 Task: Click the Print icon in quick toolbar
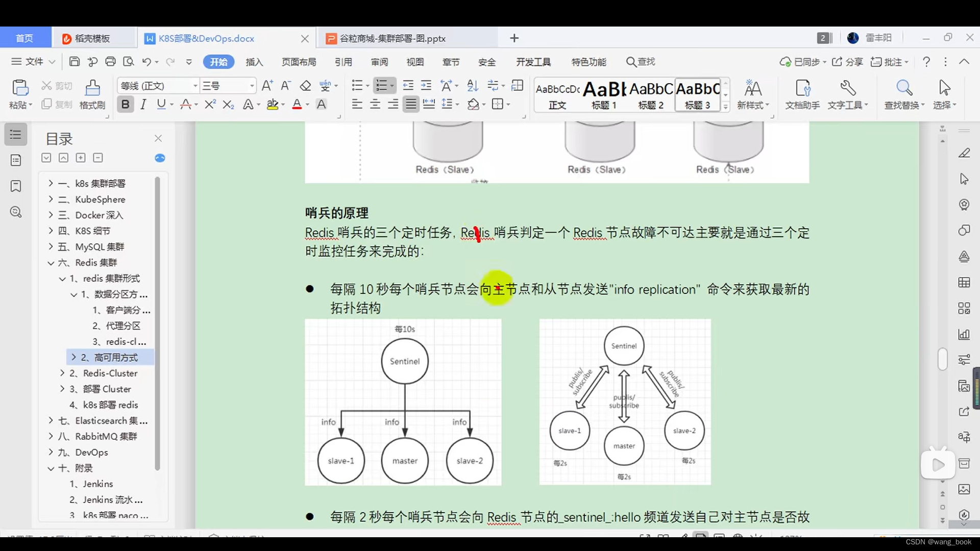[110, 62]
